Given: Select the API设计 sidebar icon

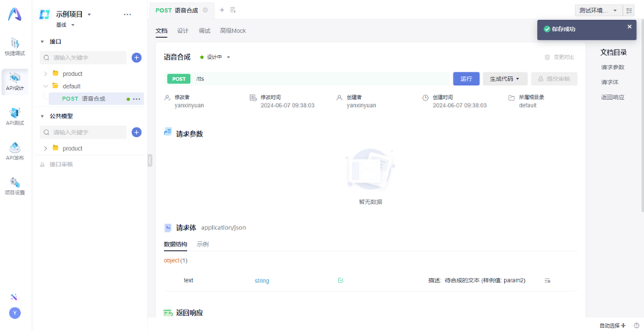Looking at the screenshot, I should pyautogui.click(x=15, y=82).
